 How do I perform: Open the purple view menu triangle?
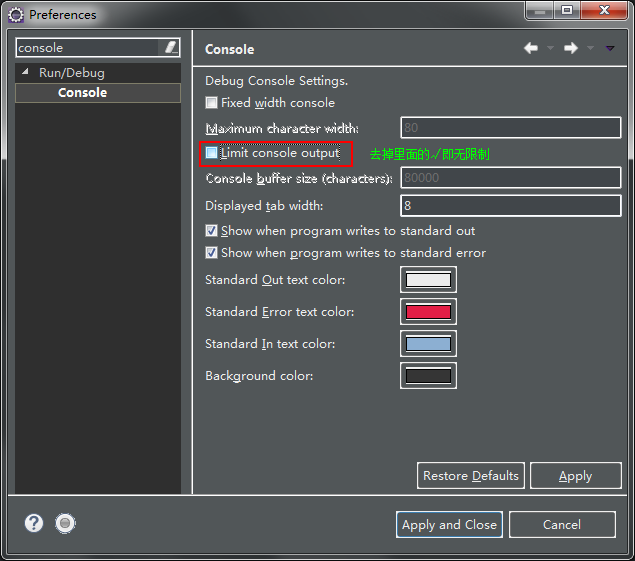[x=610, y=48]
